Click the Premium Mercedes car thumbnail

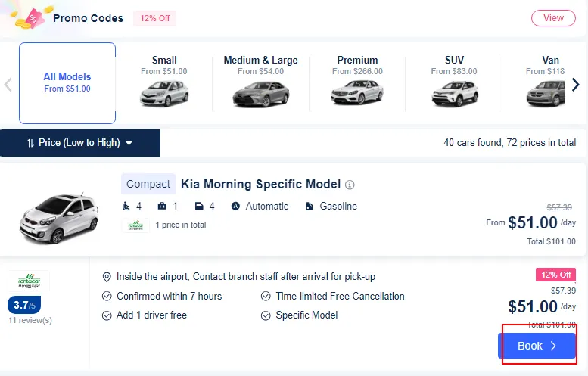coord(357,93)
